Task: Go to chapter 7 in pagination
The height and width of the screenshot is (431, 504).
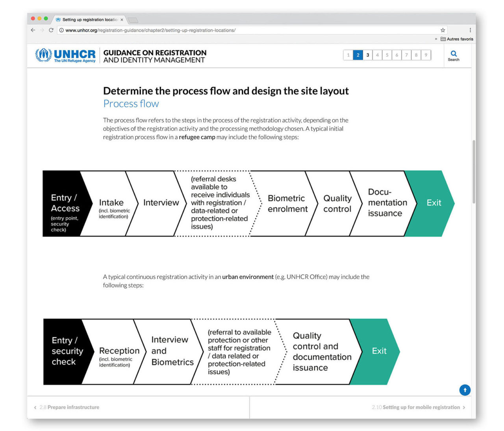Action: (x=406, y=55)
